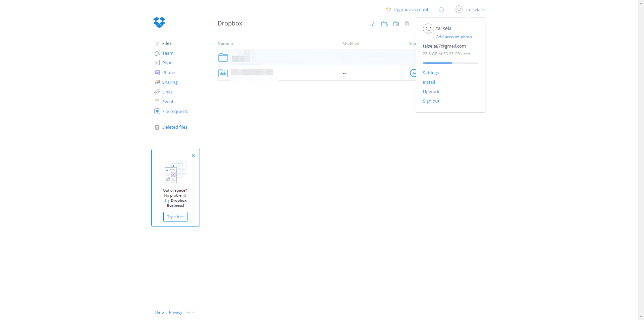This screenshot has height=320, width=644.
Task: Click the talsela87@gmail.com email text
Action: coord(444,46)
